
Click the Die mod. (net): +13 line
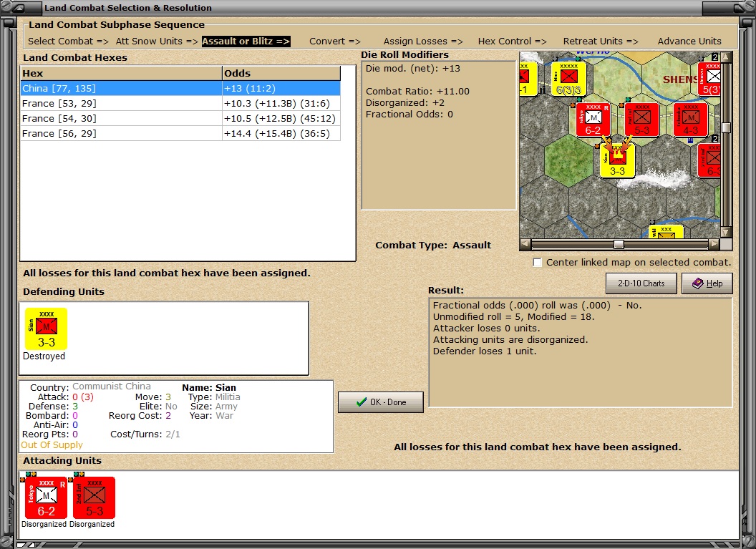point(412,69)
